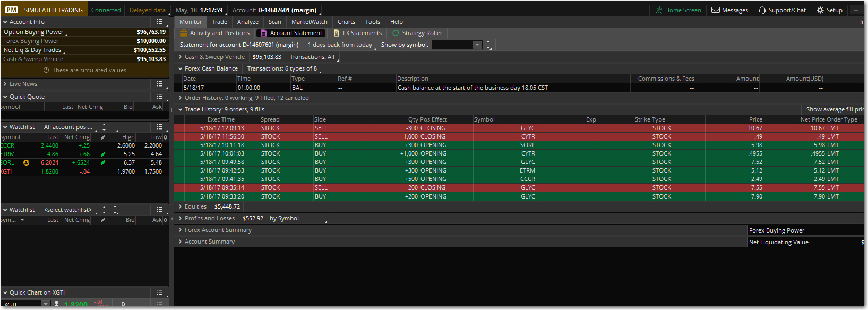Expand the Order History section

[181, 98]
